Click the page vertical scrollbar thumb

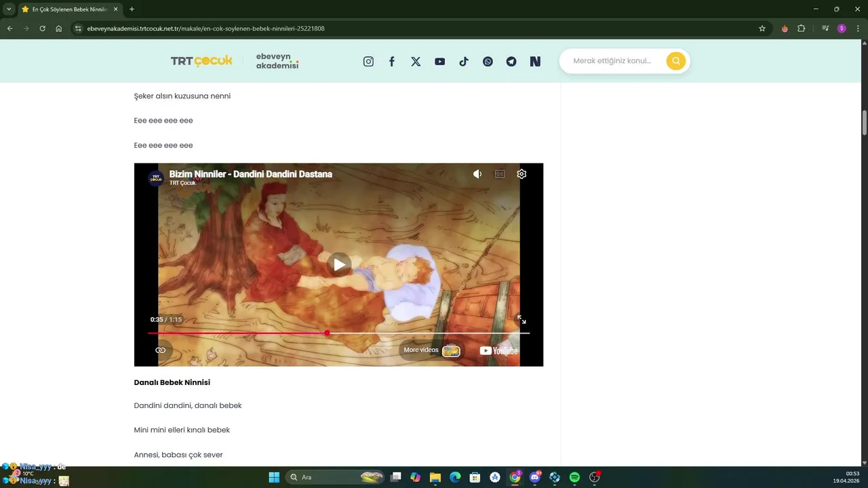coord(865,122)
